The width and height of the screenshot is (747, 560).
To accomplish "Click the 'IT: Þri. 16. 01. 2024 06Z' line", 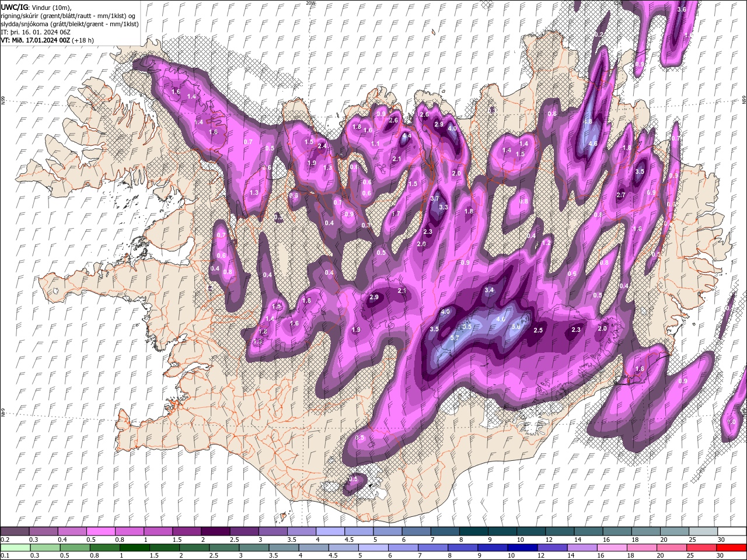I will click(36, 32).
